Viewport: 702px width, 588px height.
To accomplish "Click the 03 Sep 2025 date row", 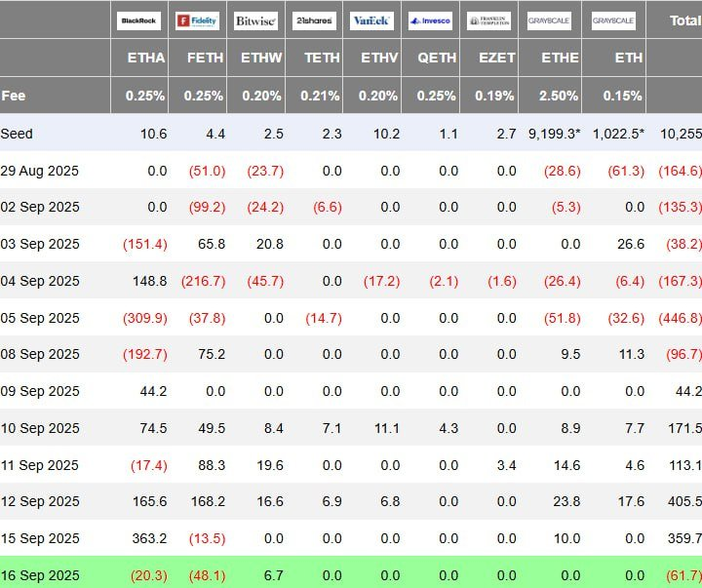I will (x=40, y=244).
